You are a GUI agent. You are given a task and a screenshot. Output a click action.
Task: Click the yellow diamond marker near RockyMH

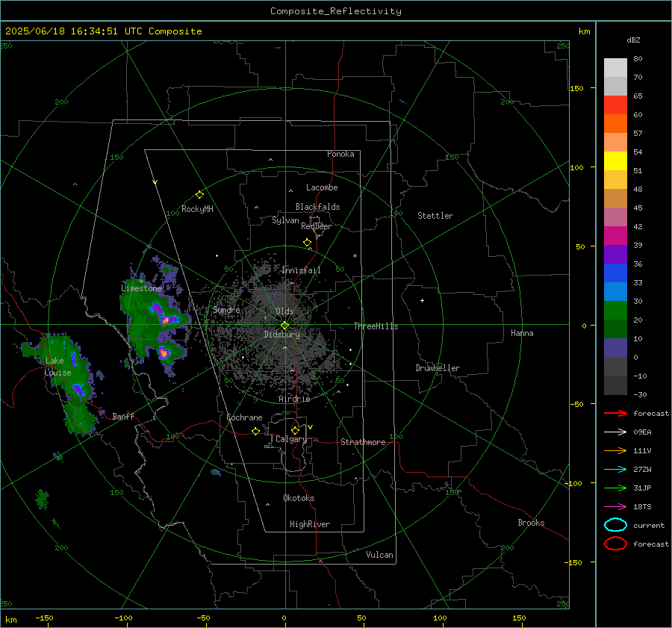[x=199, y=195]
